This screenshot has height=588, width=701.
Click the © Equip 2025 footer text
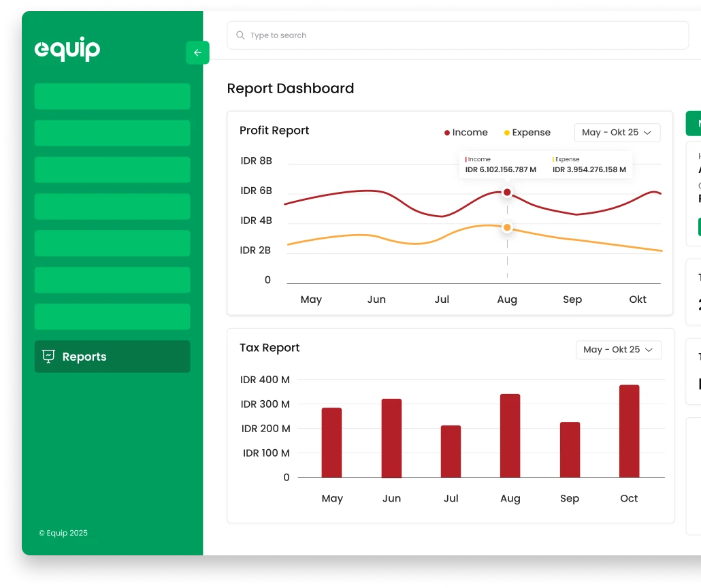click(x=63, y=534)
